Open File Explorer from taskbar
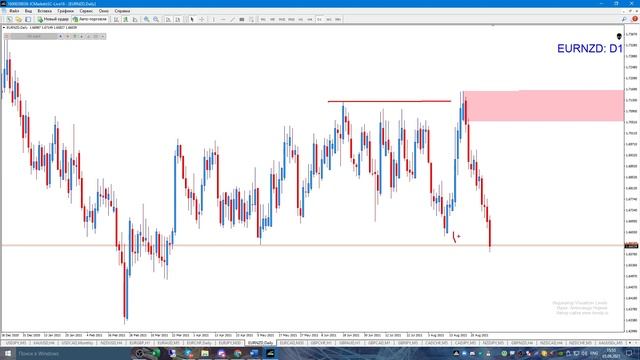The width and height of the screenshot is (640, 360). 205,353
